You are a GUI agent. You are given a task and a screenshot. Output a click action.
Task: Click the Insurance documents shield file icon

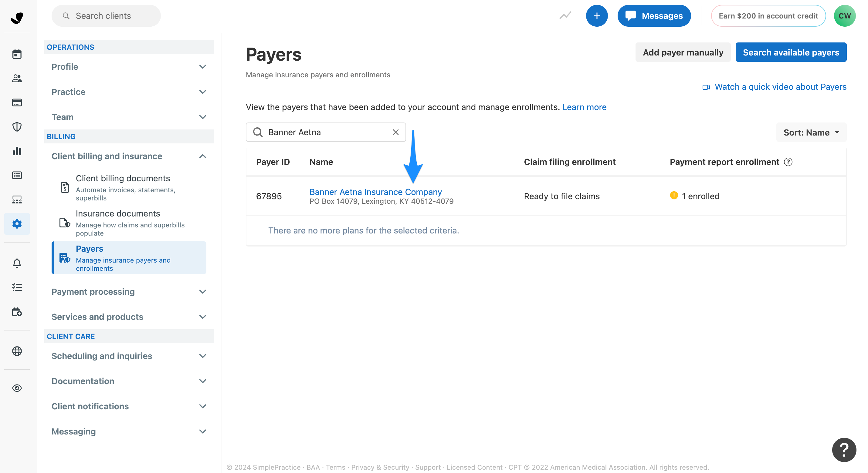[x=65, y=223]
